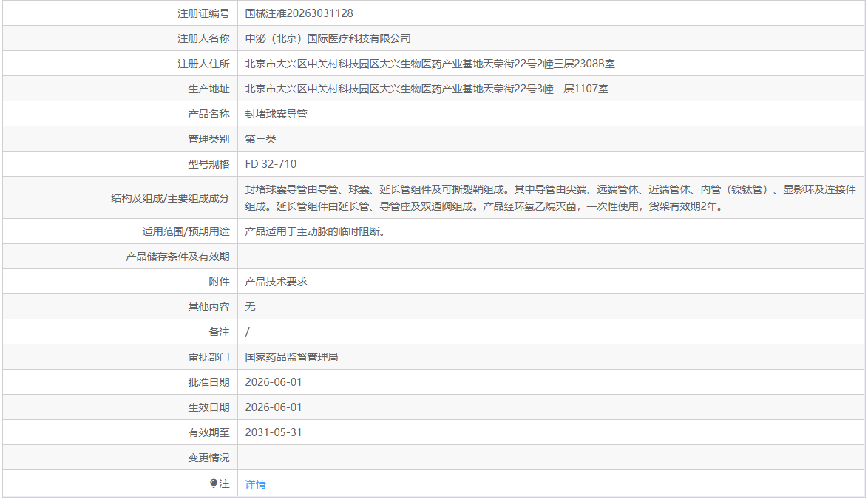Click the 型号规格 label
Viewport: 868px width, 499px height.
[x=208, y=164]
